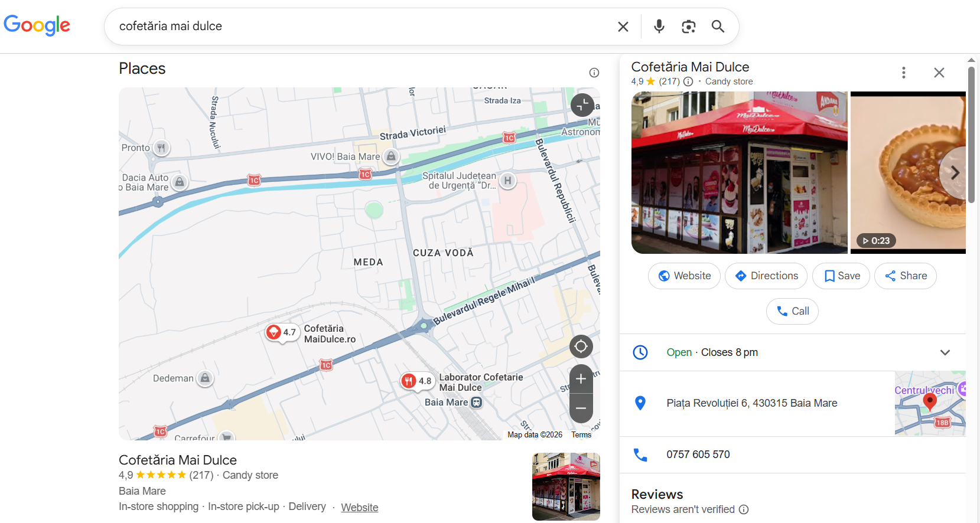Click the clock icon beside opening hours
The width and height of the screenshot is (980, 523).
pyautogui.click(x=640, y=352)
